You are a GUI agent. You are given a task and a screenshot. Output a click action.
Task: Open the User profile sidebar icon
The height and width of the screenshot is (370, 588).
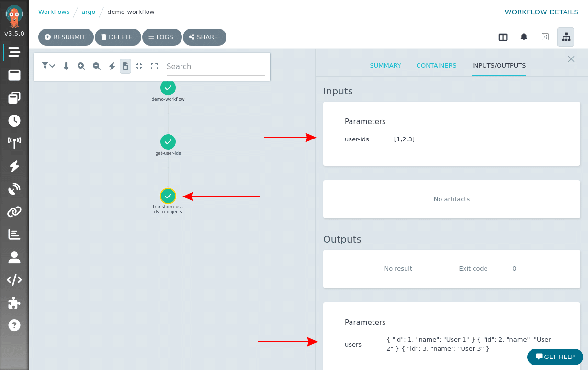[14, 257]
